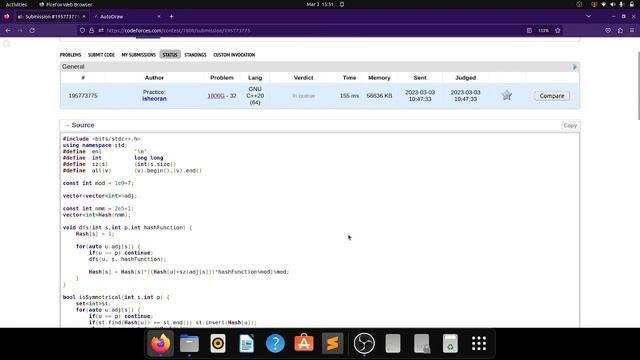Open the list all tabs chevron
Image resolution: width=640 pixels, height=360 pixels.
pos(589,17)
